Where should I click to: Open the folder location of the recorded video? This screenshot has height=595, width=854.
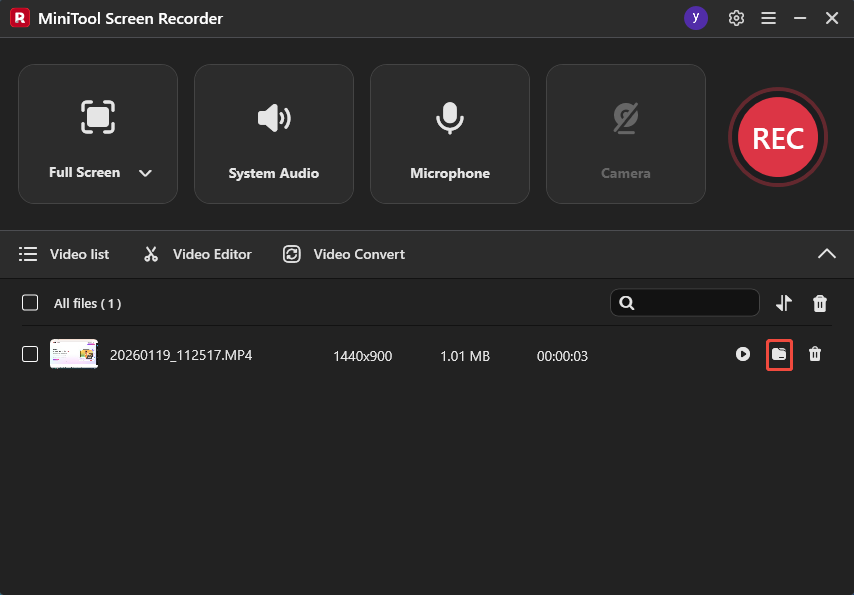click(780, 354)
